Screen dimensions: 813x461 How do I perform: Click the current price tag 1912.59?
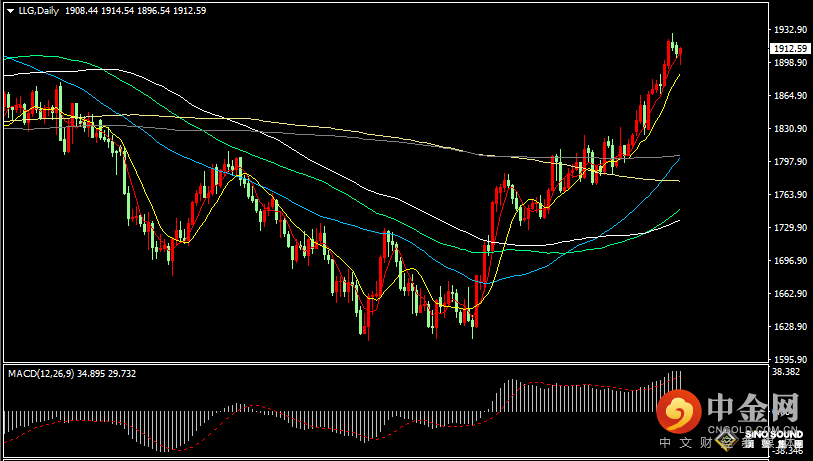[789, 48]
